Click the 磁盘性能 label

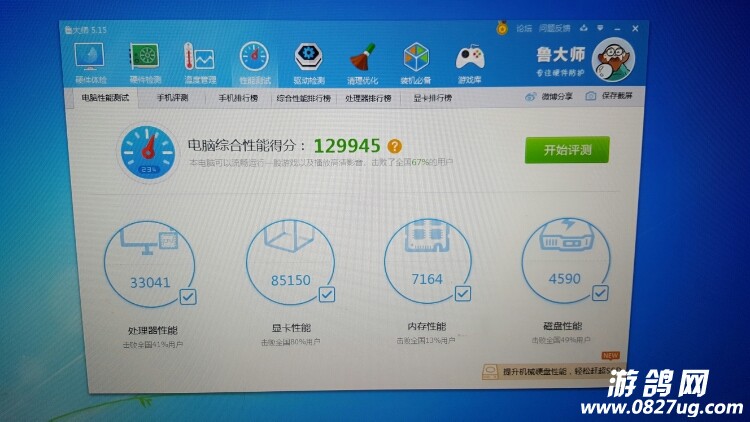[x=562, y=326]
